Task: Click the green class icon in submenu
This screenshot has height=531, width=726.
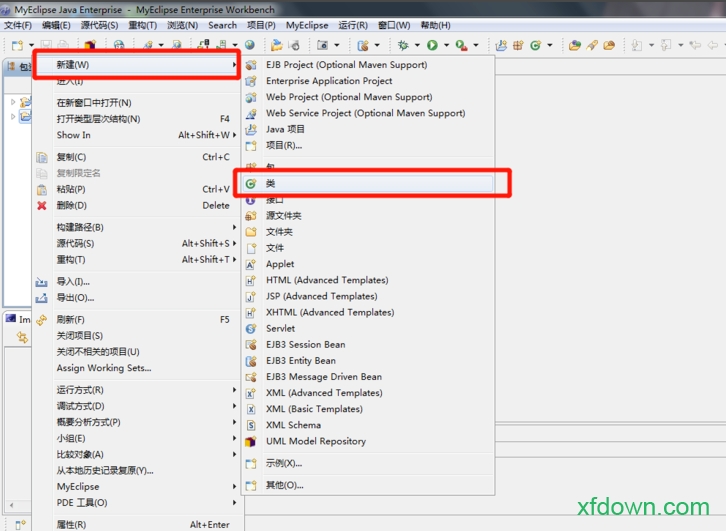Action: (x=251, y=184)
